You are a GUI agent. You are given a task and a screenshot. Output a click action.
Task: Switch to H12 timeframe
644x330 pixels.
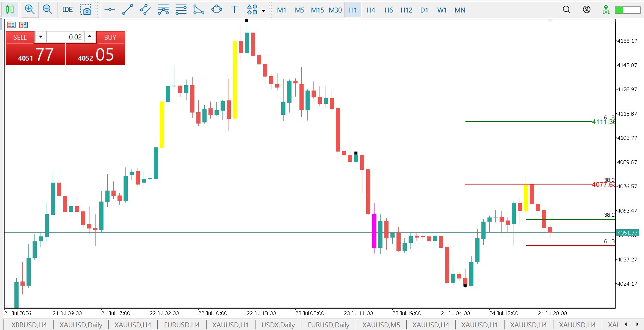pyautogui.click(x=406, y=10)
